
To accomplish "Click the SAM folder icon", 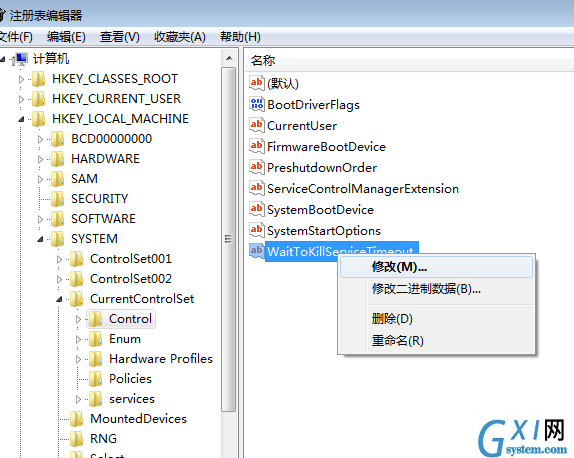I will (57, 179).
